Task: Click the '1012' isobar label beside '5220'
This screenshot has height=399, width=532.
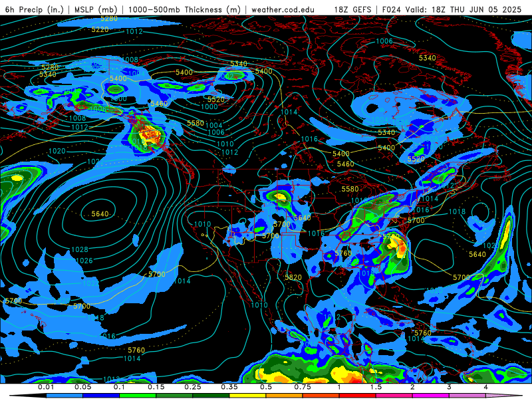Action: pos(134,31)
